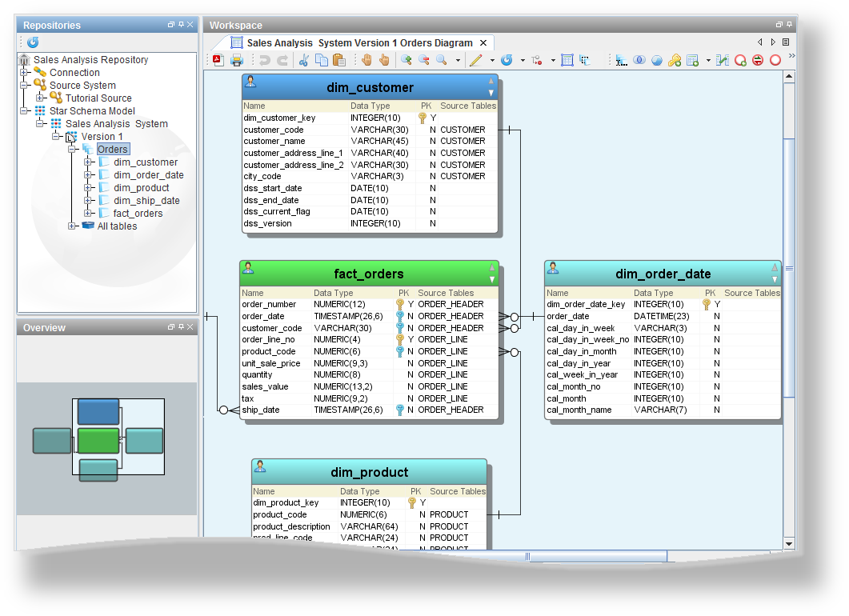Click the Paste clipboard icon
849x616 pixels.
tap(338, 60)
